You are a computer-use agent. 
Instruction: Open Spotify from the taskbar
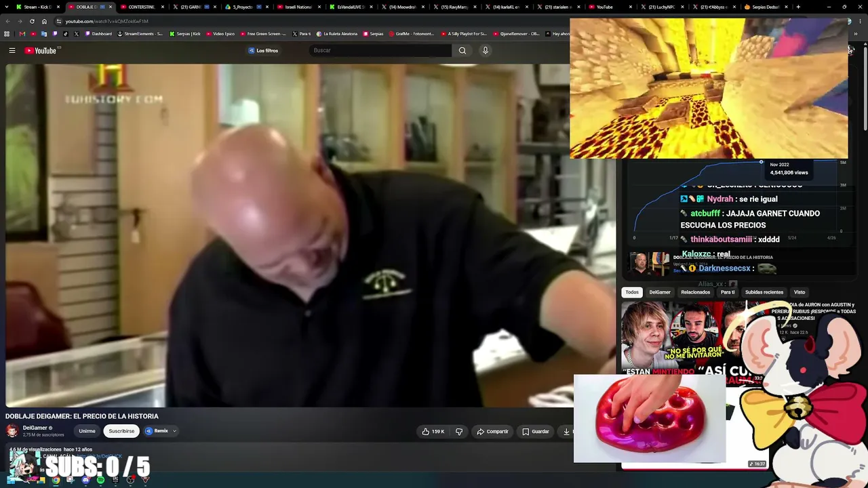[100, 480]
